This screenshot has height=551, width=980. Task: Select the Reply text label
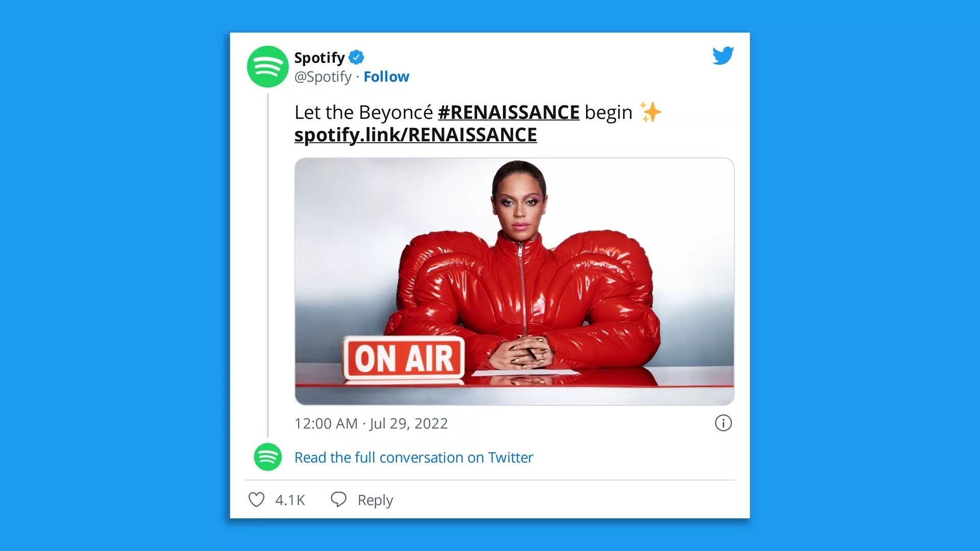pos(375,500)
